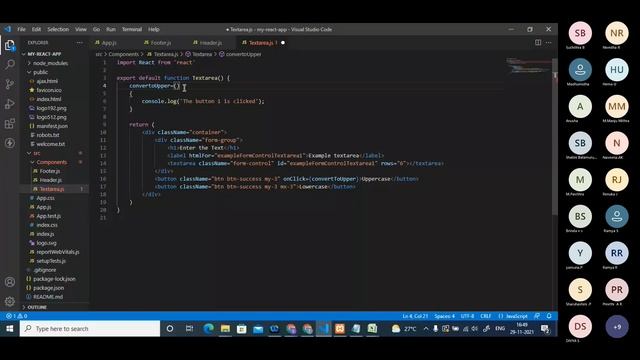
Task: Change indentation via Spaces: 4
Action: 444,316
